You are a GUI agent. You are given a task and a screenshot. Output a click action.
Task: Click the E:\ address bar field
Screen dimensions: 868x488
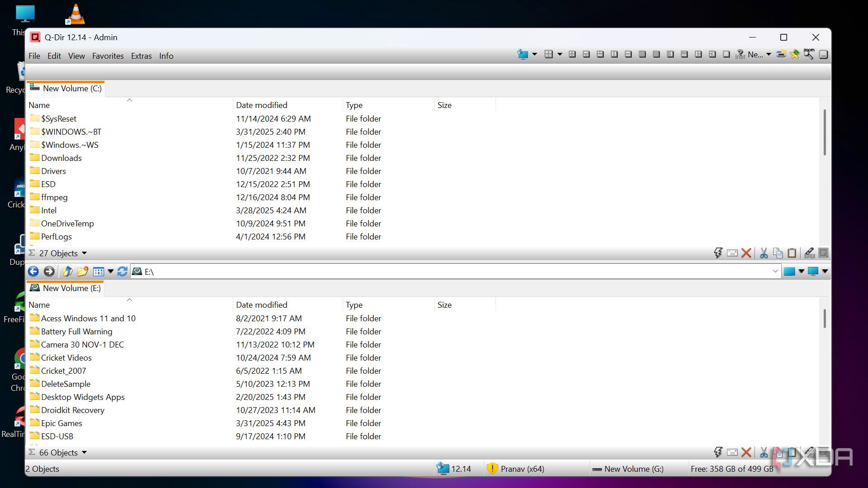tap(456, 271)
